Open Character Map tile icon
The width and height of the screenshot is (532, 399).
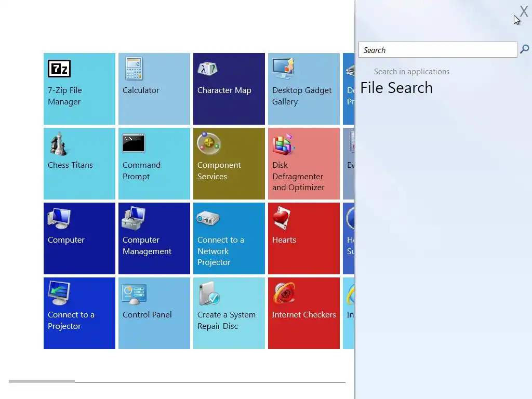pyautogui.click(x=207, y=69)
